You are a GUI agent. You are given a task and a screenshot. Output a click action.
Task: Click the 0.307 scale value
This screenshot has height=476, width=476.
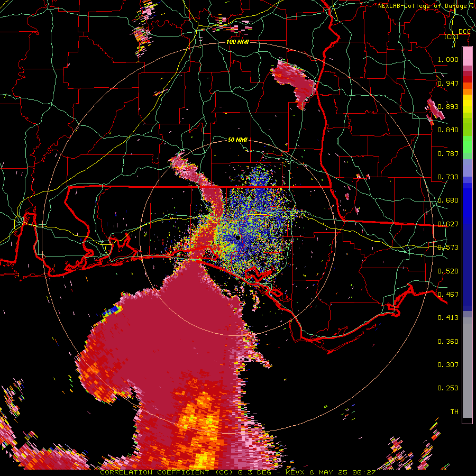pos(448,365)
